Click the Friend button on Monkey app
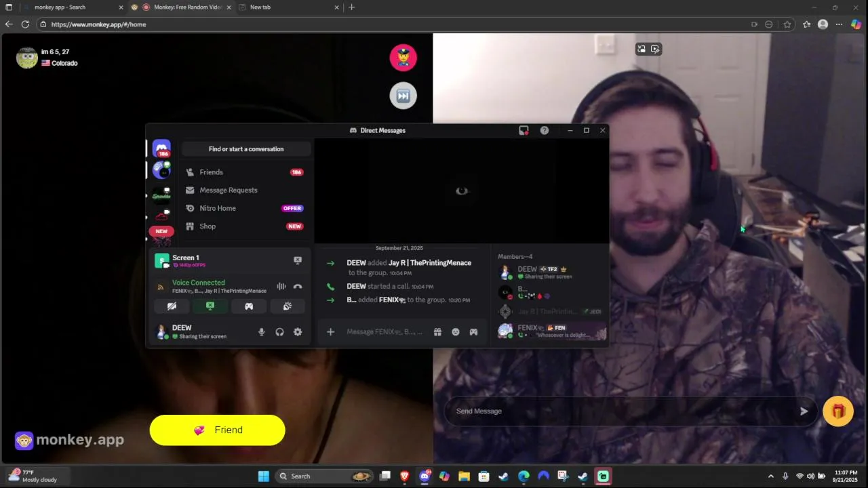Screen dimensions: 868x488 (x=217, y=430)
